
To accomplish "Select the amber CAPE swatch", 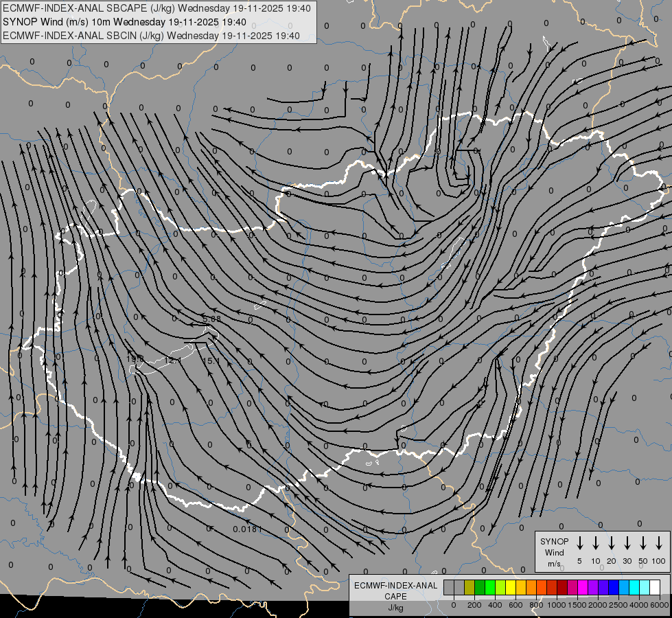I will (x=521, y=587).
